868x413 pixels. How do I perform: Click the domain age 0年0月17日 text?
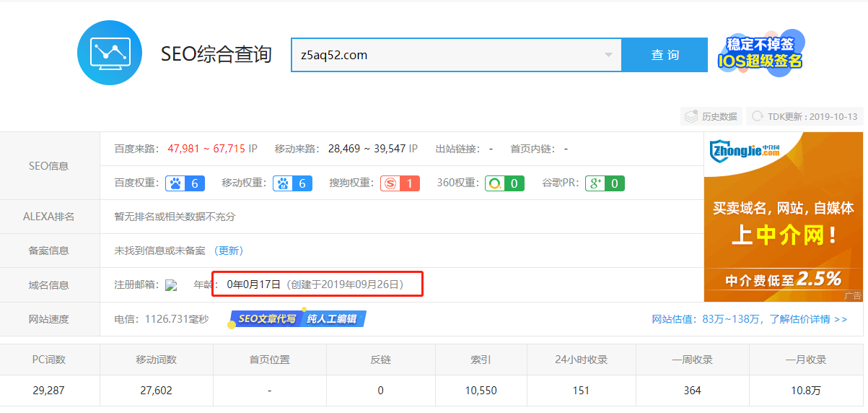(253, 284)
